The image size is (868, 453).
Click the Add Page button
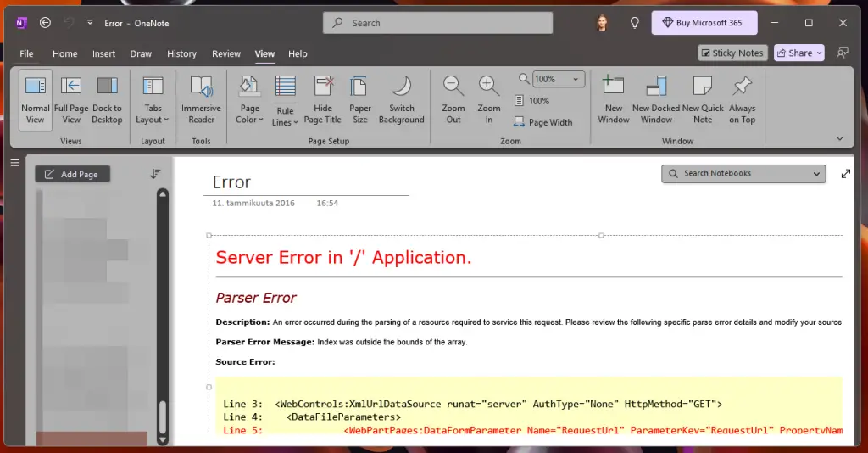coord(72,174)
